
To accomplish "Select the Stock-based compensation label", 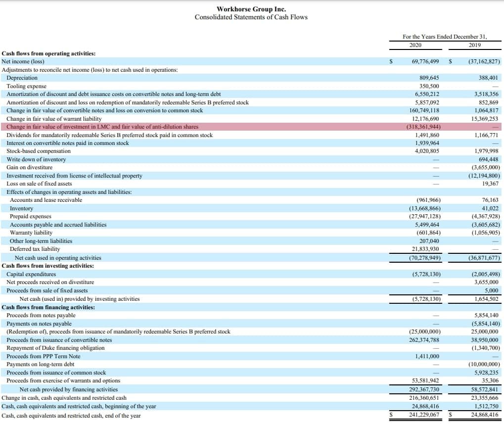I will [39, 151].
